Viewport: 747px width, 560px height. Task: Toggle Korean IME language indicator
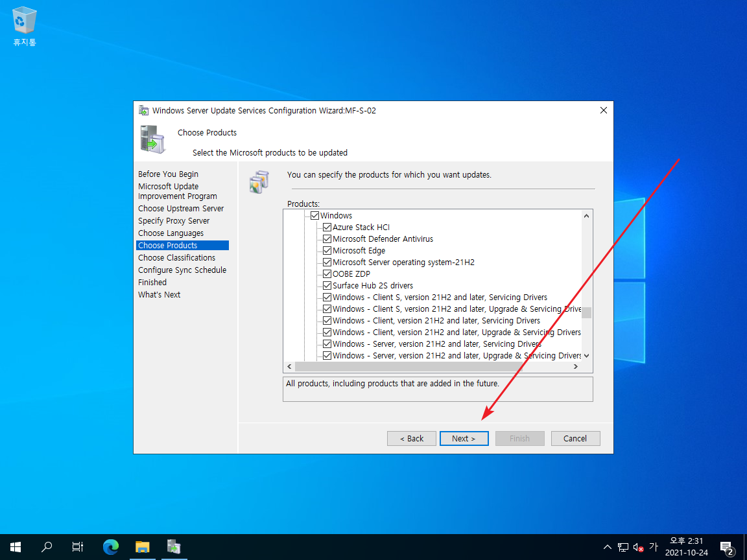point(654,546)
